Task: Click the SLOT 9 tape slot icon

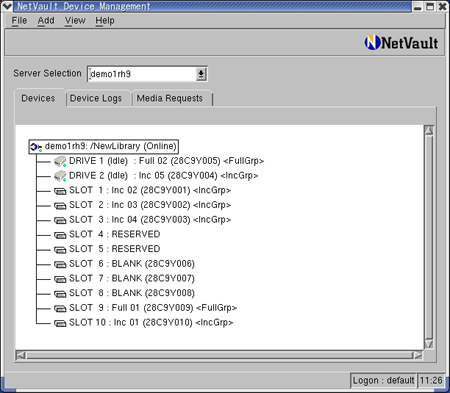Action: click(60, 308)
